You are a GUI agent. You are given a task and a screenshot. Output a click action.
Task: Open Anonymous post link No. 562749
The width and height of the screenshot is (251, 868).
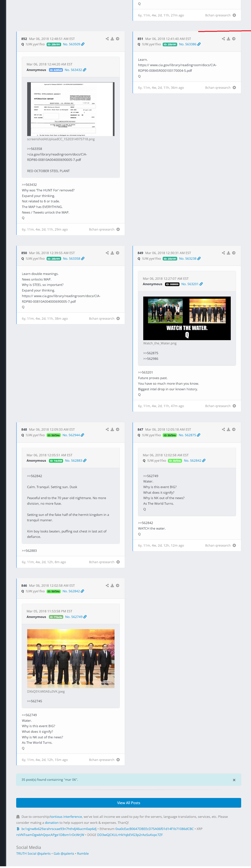pyautogui.click(x=74, y=617)
